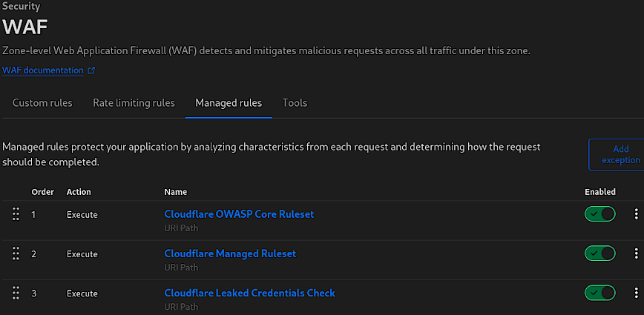The image size is (644, 315).
Task: Click the Enabled column header
Action: pos(600,192)
